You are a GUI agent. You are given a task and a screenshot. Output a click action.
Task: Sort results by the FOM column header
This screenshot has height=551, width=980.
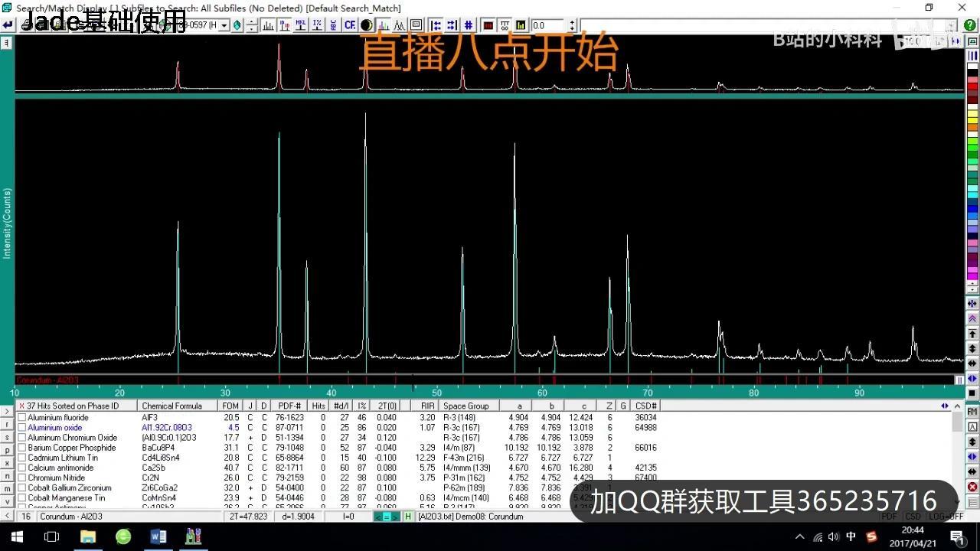pyautogui.click(x=230, y=406)
